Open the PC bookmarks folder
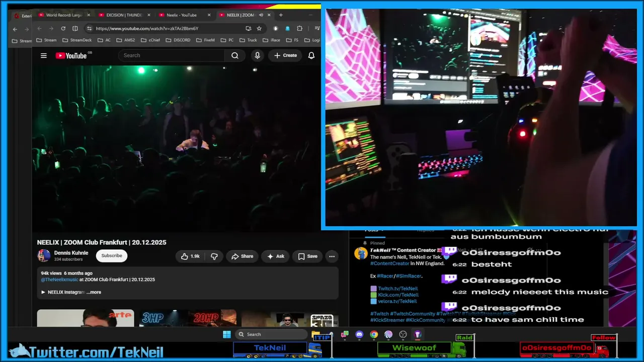Screen dimensions: 644x362 pos(227,40)
